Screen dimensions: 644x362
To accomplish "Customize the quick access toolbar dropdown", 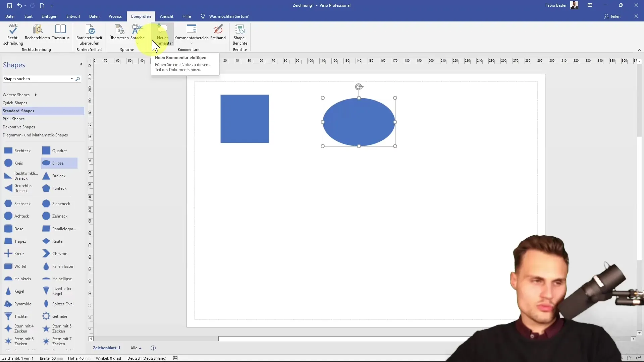I will [52, 5].
